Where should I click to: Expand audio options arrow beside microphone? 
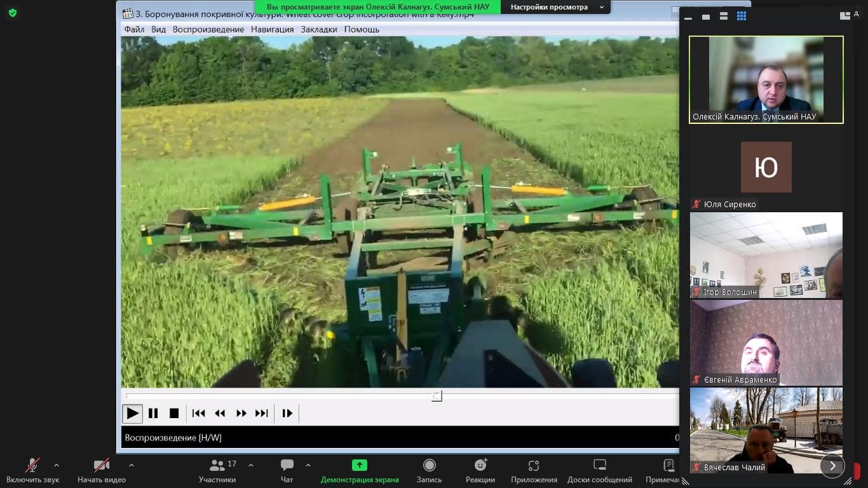click(x=57, y=465)
